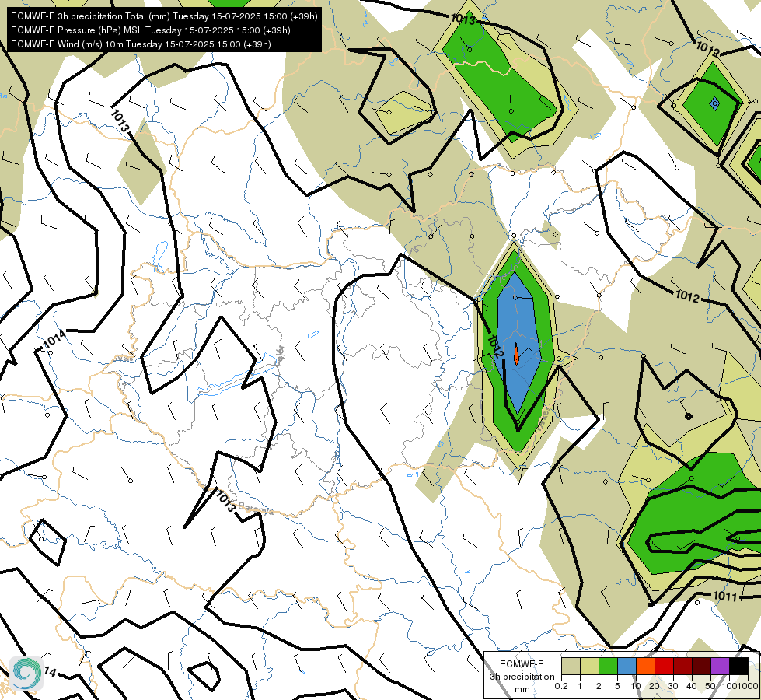Viewport: 761px width, 700px height.
Task: Click the '0.2' legend scale value
Action: (x=561, y=686)
